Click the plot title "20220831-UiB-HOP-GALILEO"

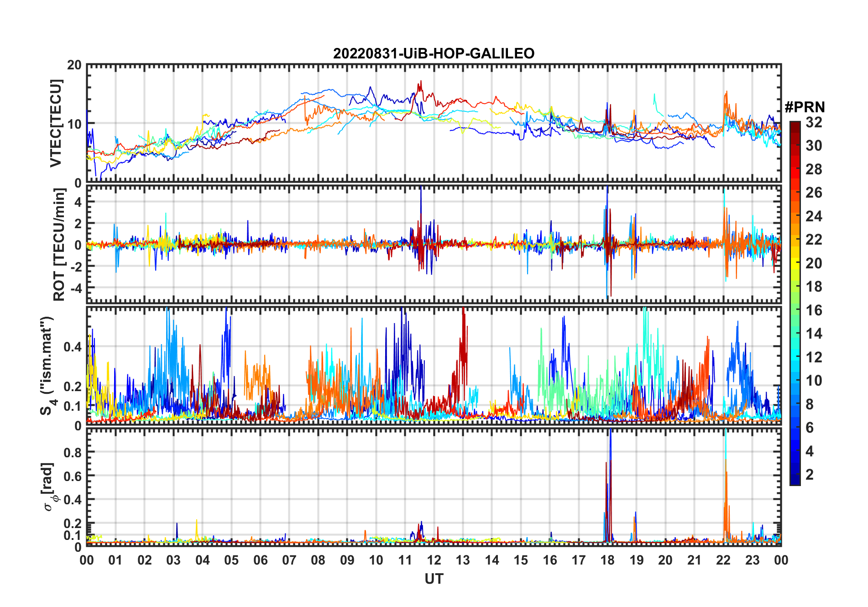(x=434, y=54)
